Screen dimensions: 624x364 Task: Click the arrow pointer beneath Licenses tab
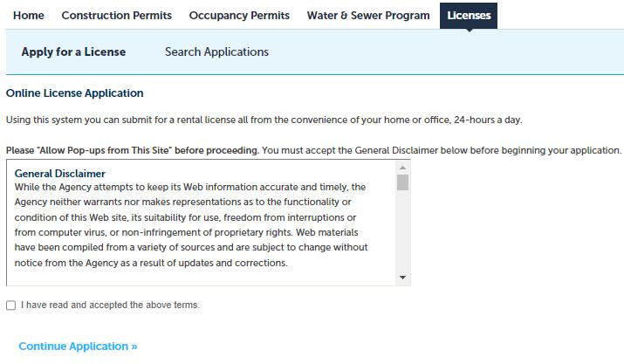(x=469, y=29)
